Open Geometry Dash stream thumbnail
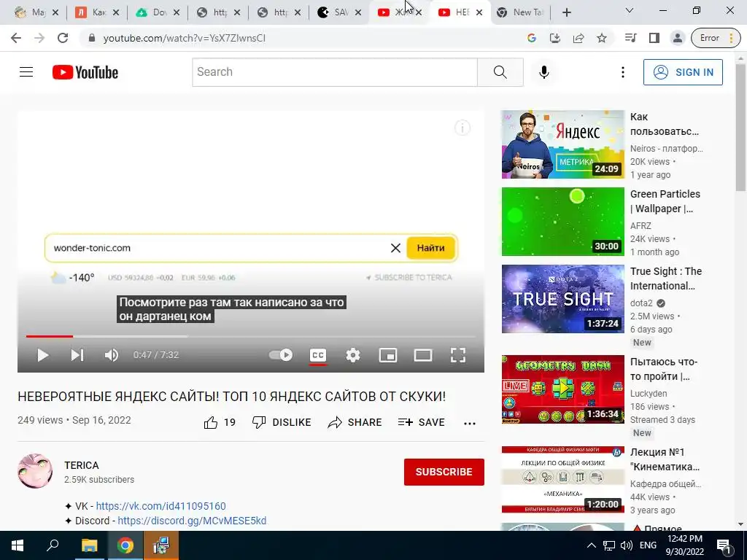The width and height of the screenshot is (747, 560). [x=562, y=389]
